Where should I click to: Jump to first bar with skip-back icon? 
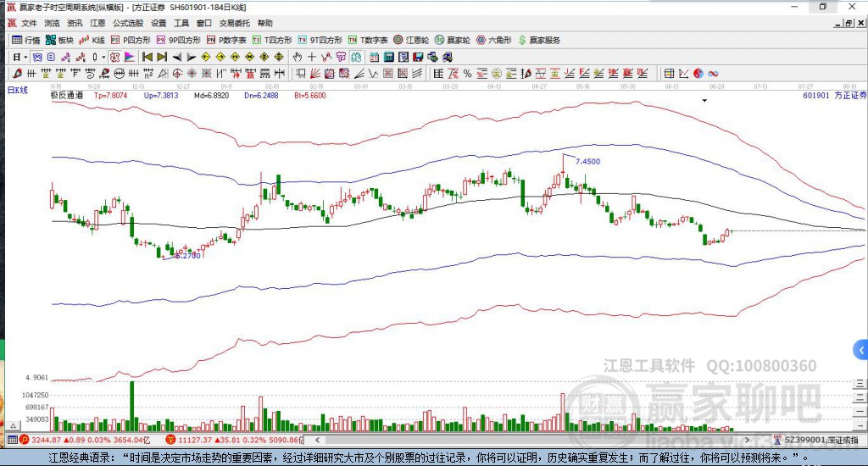click(x=147, y=57)
